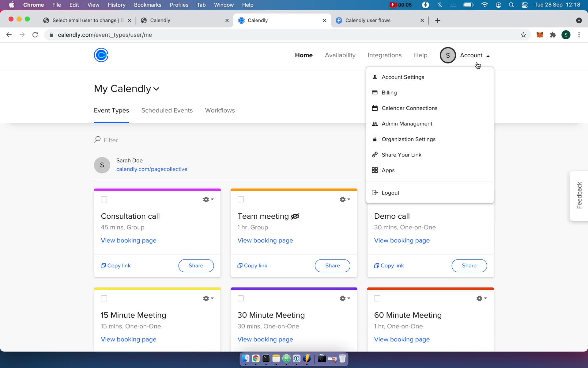Select the 15 Minute Meeting checkbox

(104, 298)
